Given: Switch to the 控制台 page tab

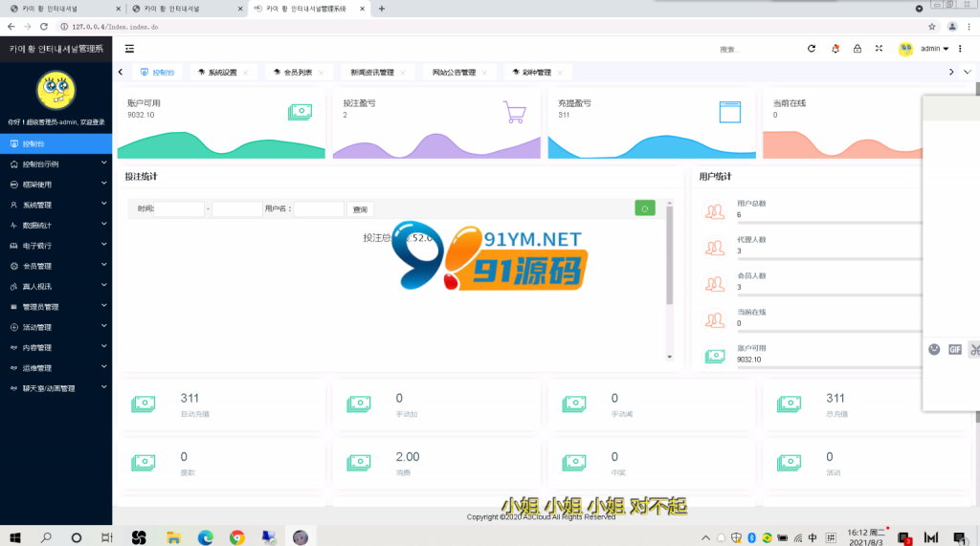Looking at the screenshot, I should pyautogui.click(x=158, y=73).
